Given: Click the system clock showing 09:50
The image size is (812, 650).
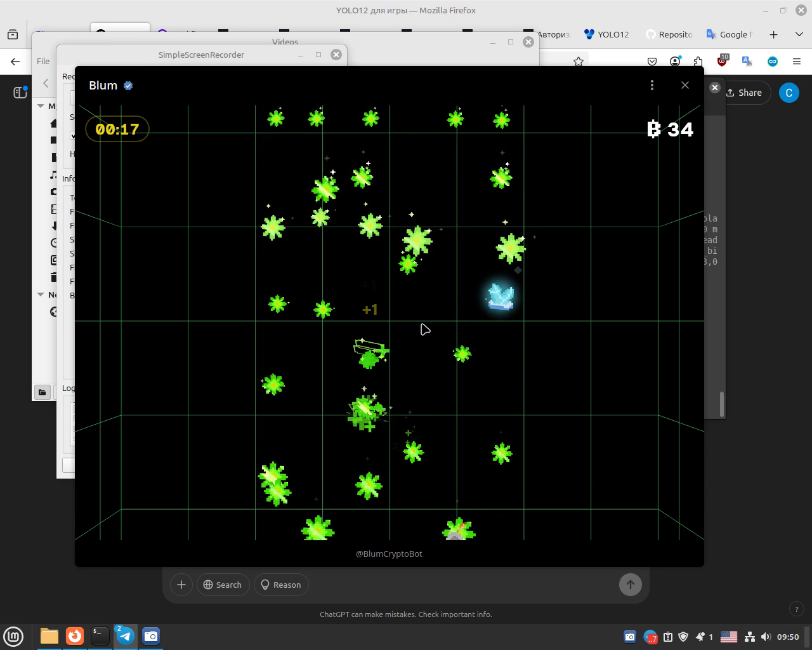Looking at the screenshot, I should click(x=788, y=637).
